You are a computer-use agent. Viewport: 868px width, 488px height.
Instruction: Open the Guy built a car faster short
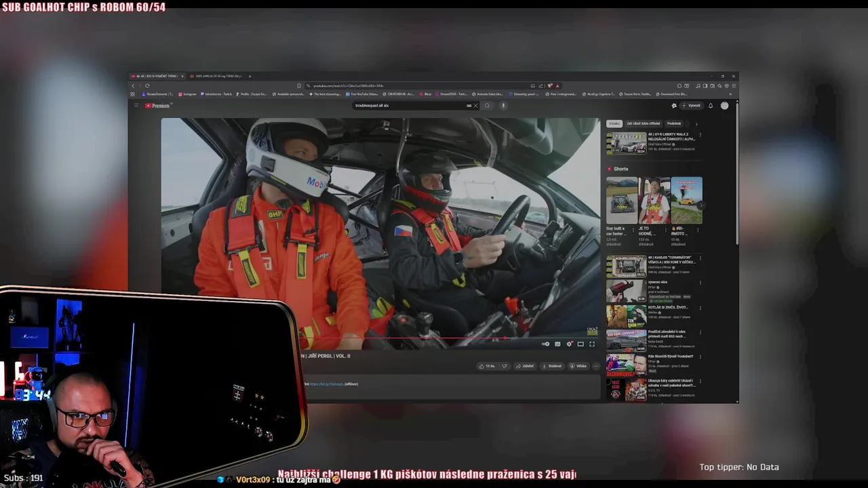[x=622, y=201]
